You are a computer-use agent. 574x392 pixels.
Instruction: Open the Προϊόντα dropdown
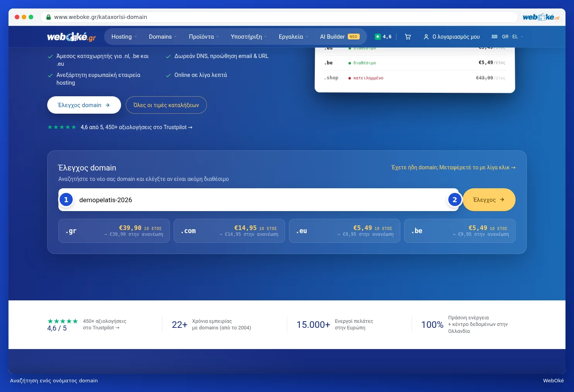pyautogui.click(x=204, y=37)
